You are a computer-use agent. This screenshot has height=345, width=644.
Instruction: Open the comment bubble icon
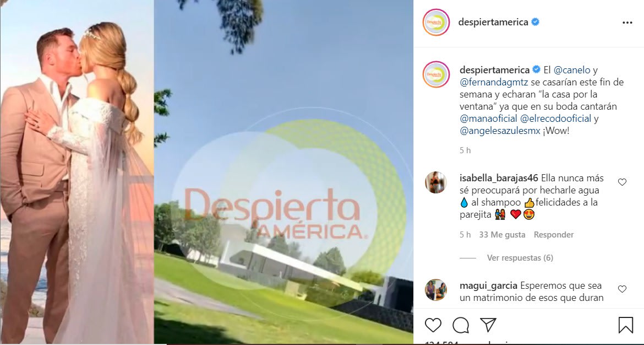[x=461, y=325]
